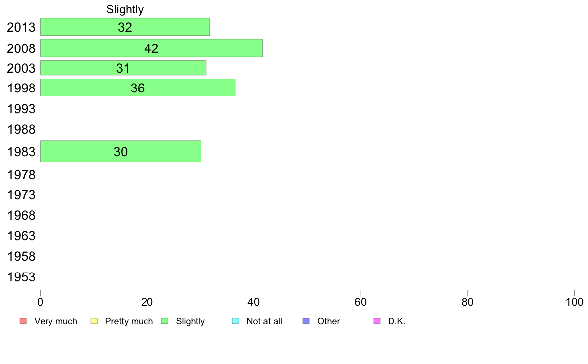Select the 2003 bar showing 31
The width and height of the screenshot is (588, 364).
(123, 68)
